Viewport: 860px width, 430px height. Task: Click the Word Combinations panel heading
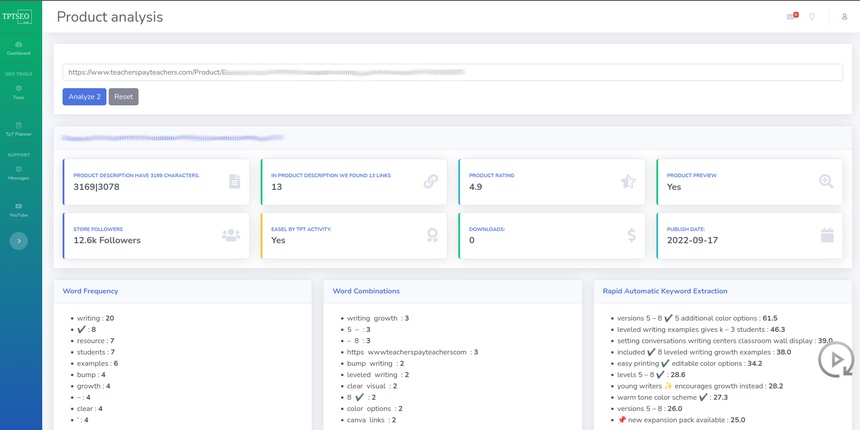[x=366, y=291]
